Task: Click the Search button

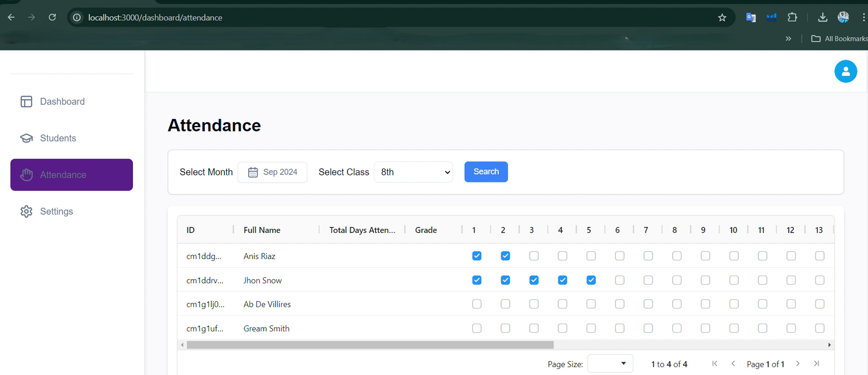Action: (486, 172)
